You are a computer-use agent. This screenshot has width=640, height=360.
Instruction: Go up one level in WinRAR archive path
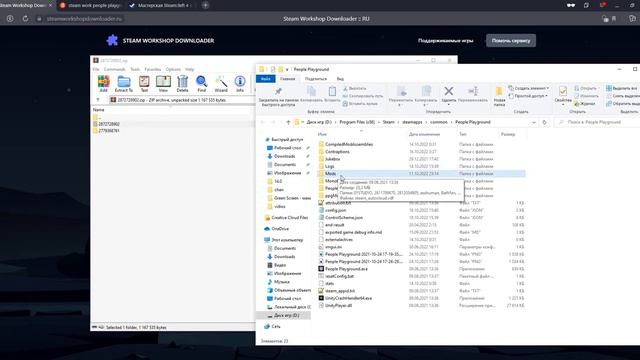click(98, 100)
